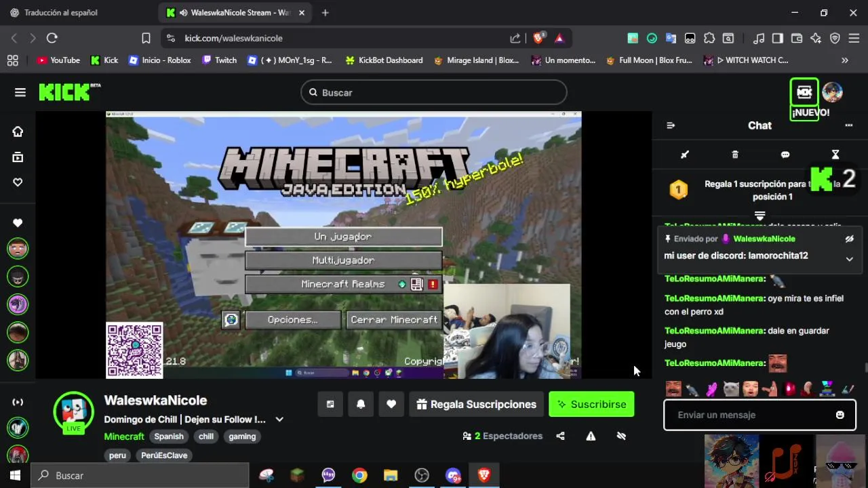The image size is (868, 488).
Task: Click the Kick Buscar search box
Action: (434, 92)
